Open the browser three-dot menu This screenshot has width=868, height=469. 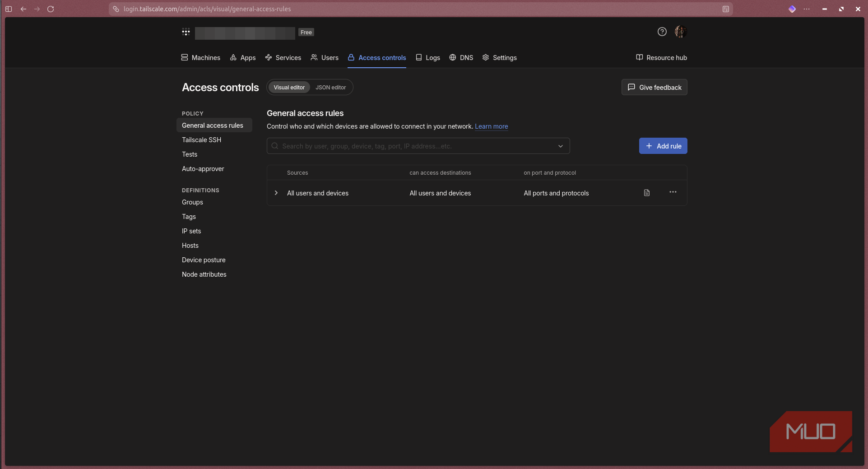[x=807, y=9]
